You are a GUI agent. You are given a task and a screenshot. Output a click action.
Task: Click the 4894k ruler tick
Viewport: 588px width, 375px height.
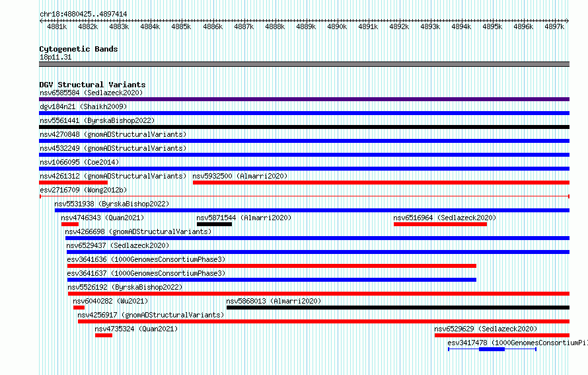(461, 26)
